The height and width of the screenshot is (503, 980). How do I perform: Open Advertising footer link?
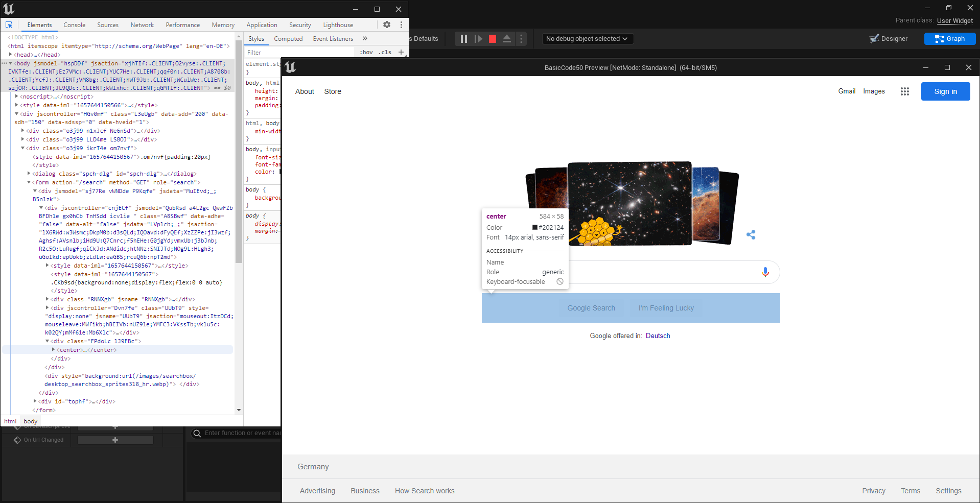317,491
